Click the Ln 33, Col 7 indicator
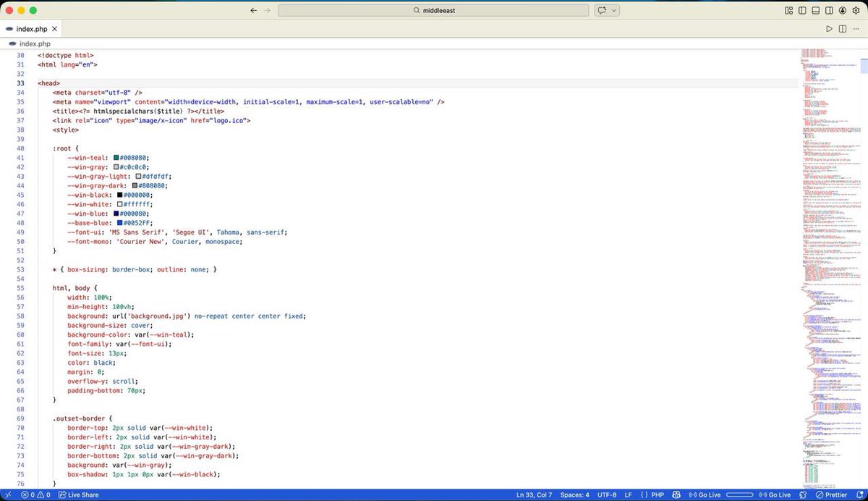The height and width of the screenshot is (501, 868). [x=534, y=494]
